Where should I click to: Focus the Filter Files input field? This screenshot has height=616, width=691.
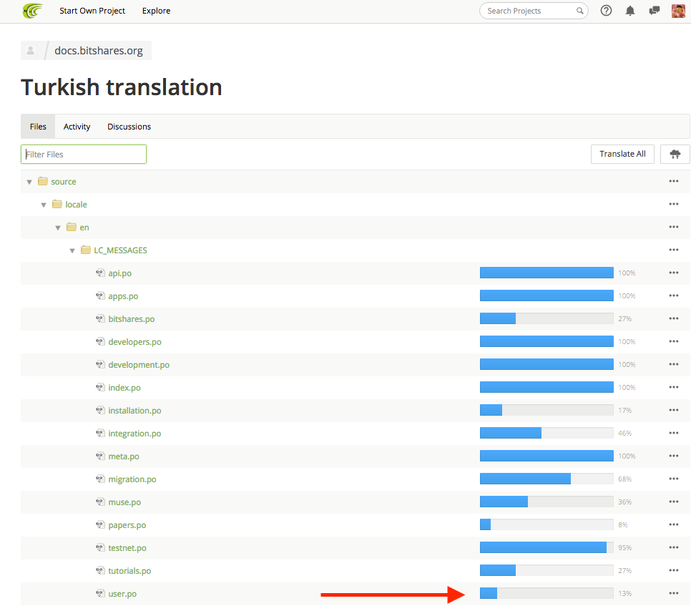84,155
